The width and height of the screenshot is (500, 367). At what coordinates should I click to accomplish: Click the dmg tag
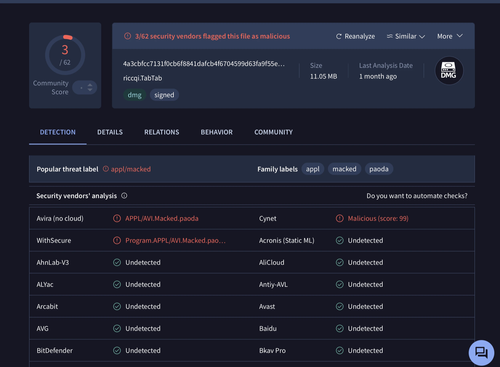pyautogui.click(x=134, y=95)
